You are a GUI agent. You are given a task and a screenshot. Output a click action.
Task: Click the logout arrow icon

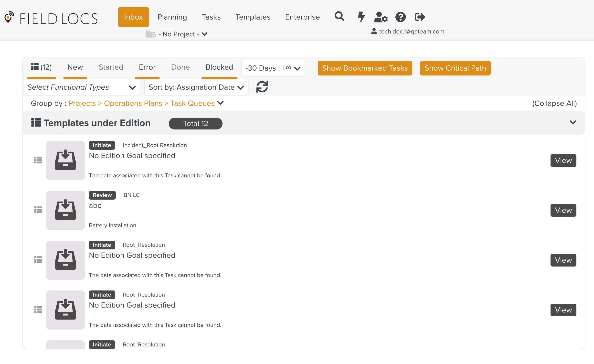420,17
